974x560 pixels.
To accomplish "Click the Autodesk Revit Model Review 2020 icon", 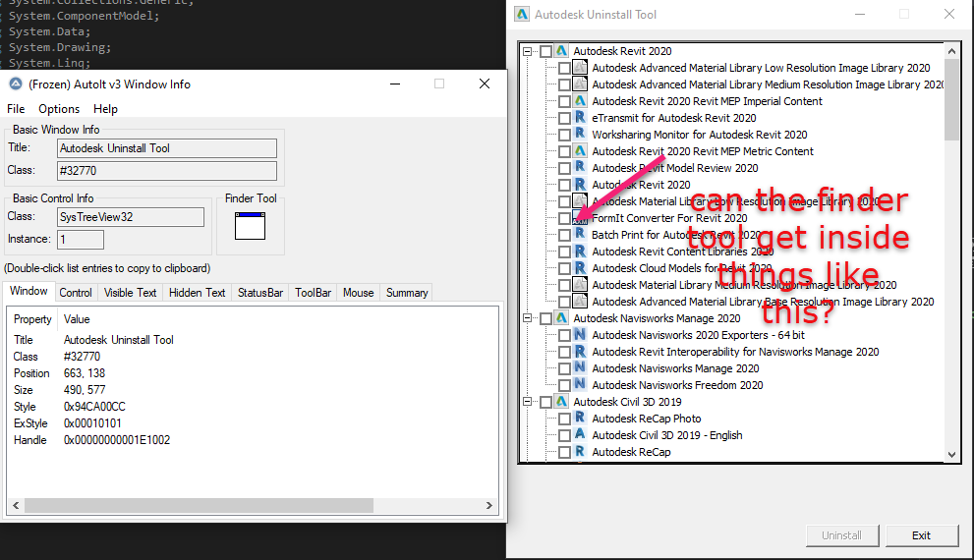I will [x=580, y=168].
